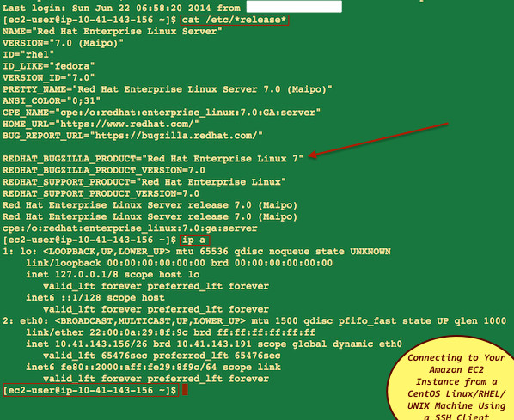Click the NAME="Red Hat Enterprise Linux Server" line

[113, 32]
